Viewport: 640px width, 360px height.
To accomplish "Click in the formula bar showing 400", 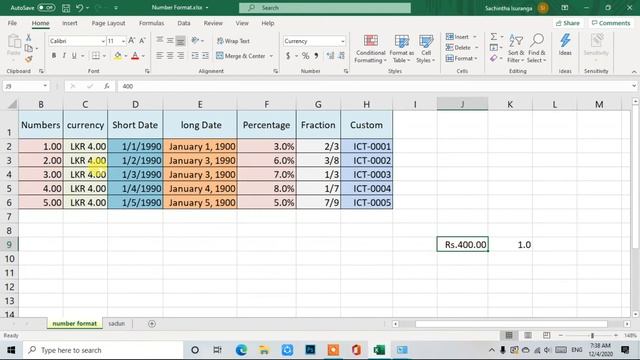I will tap(375, 86).
